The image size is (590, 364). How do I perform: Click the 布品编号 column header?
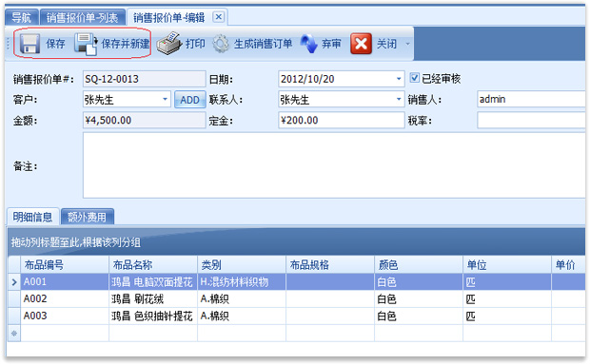[65, 265]
